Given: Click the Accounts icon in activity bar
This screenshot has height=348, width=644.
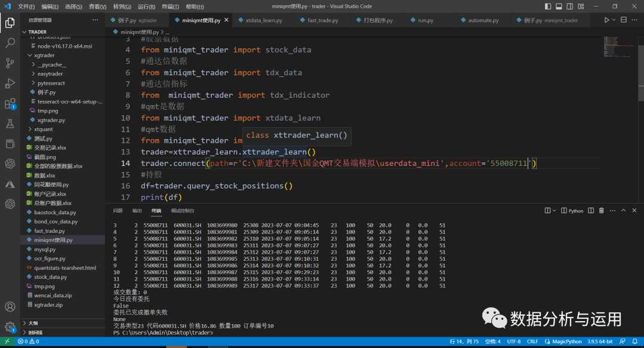Looking at the screenshot, I should click(10, 307).
